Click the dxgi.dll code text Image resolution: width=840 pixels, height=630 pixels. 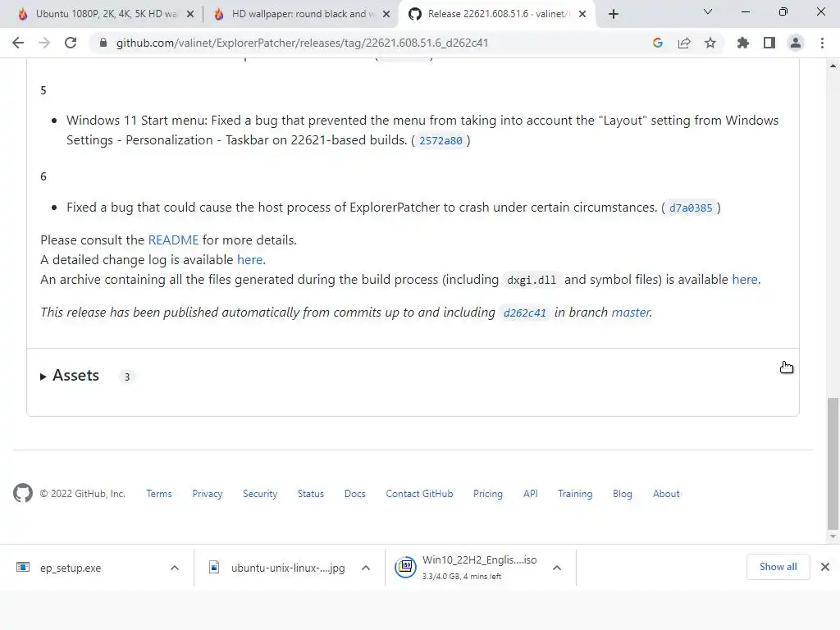(x=532, y=281)
